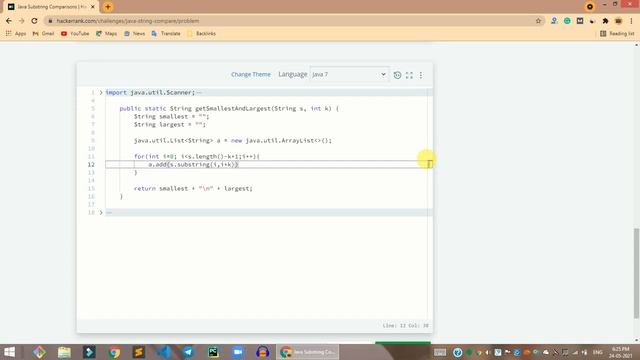Screen dimensions: 640x360
Task: Open the Chrome Extensions puzzle icon
Action: click(605, 21)
